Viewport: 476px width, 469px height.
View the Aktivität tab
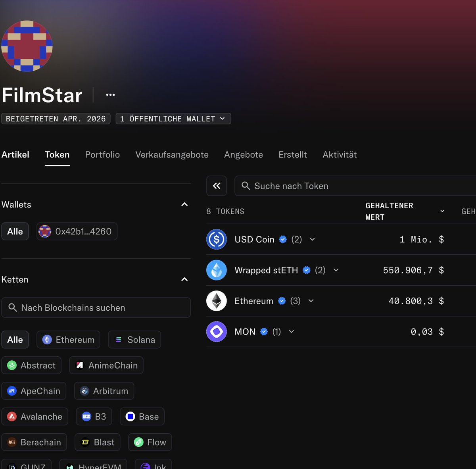tap(340, 155)
